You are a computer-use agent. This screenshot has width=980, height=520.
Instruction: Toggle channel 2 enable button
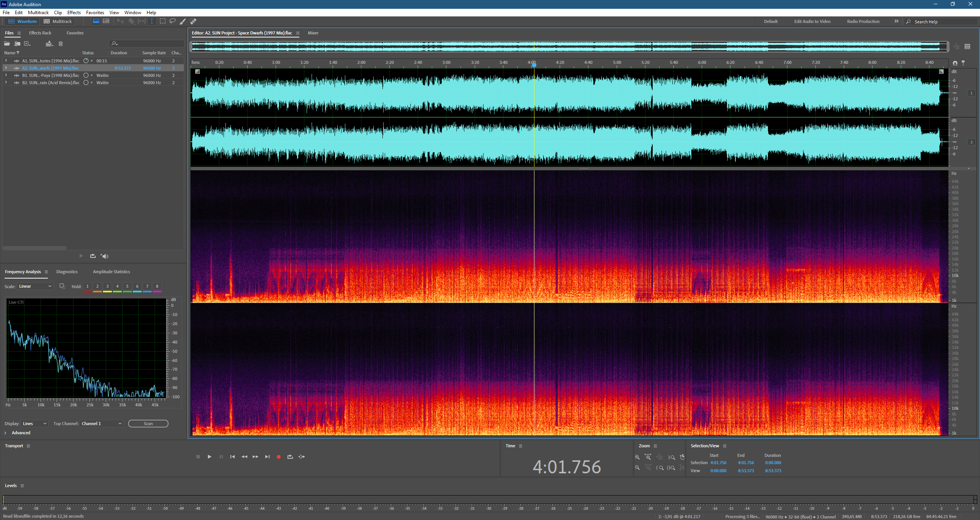971,142
